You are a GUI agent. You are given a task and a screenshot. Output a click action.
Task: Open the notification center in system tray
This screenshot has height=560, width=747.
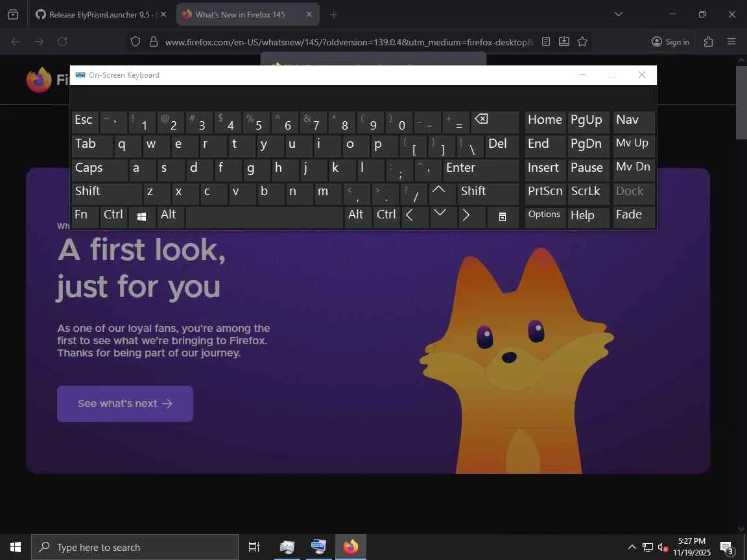tap(726, 547)
